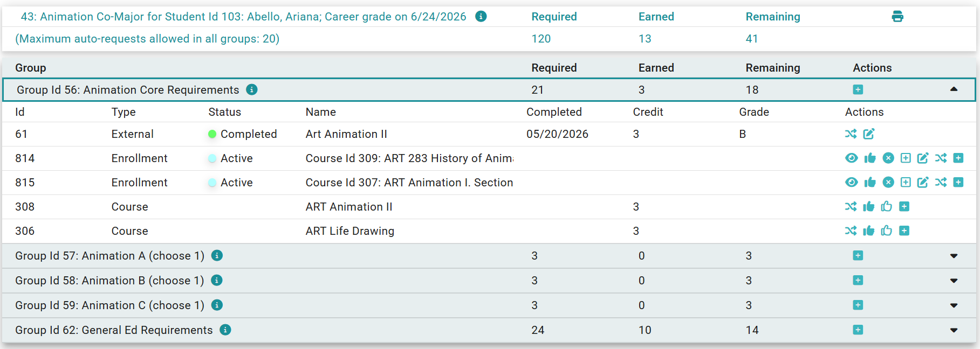Expand Group Id 57 Animation A

pyautogui.click(x=954, y=256)
